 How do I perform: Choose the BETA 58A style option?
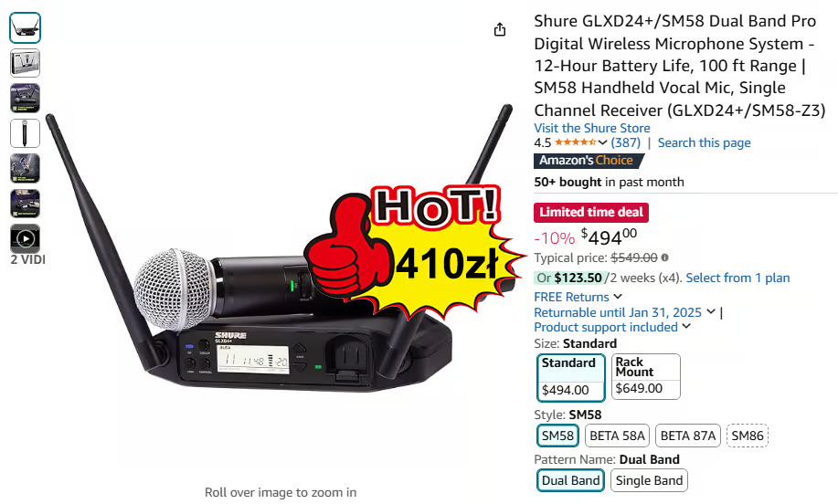(x=617, y=436)
